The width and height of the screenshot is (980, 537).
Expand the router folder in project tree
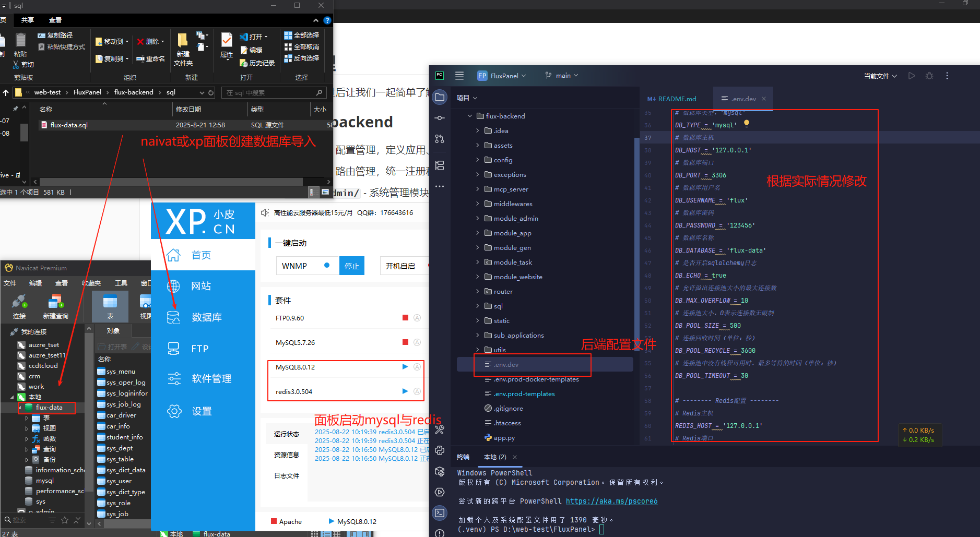click(477, 291)
